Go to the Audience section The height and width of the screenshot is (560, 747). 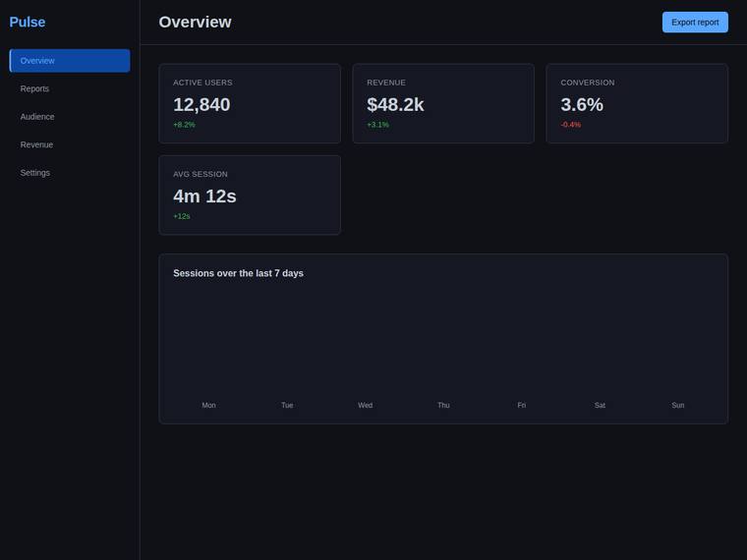[70, 117]
